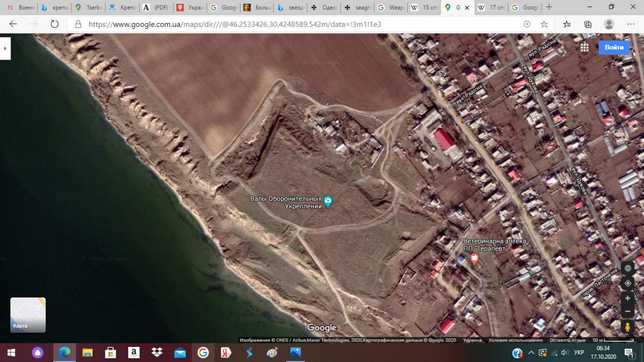Switch to the Tserkv maps tab

click(x=89, y=8)
